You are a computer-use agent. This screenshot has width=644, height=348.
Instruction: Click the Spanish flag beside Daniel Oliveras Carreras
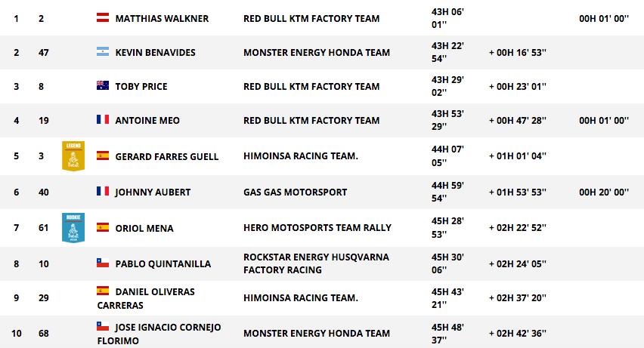pyautogui.click(x=103, y=291)
